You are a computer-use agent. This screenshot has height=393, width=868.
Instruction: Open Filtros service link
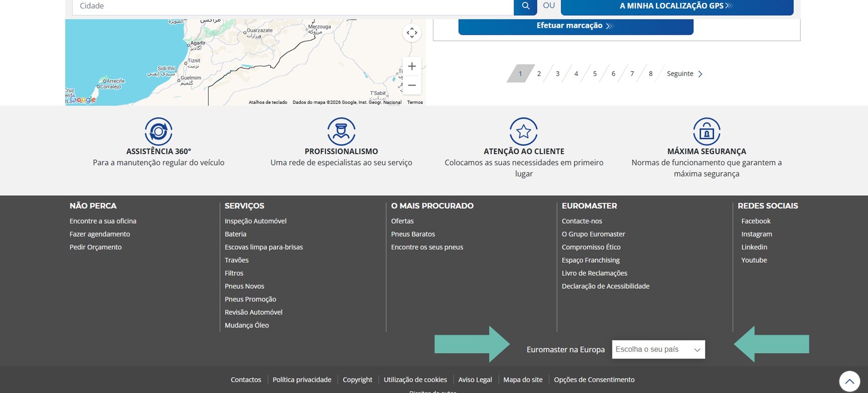coord(234,273)
